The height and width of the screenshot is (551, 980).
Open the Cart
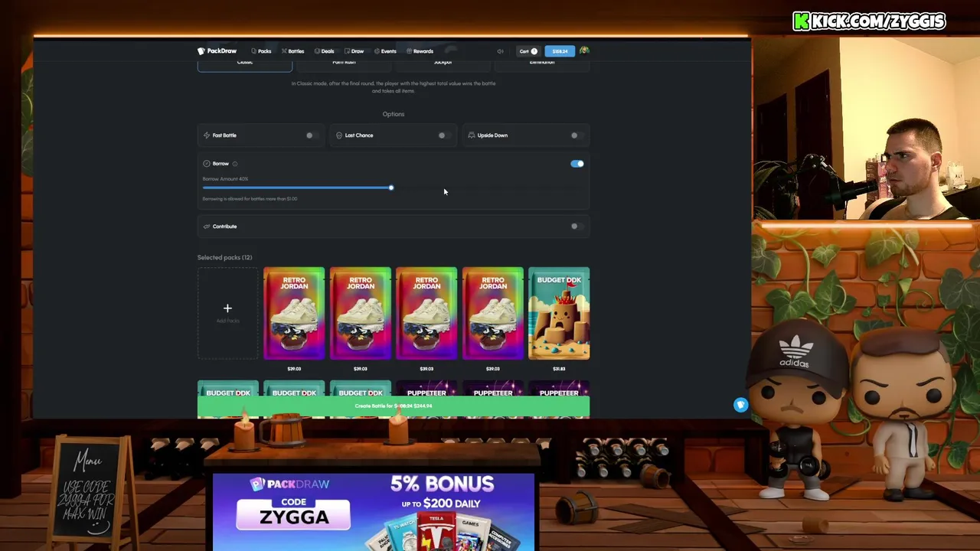(x=528, y=51)
